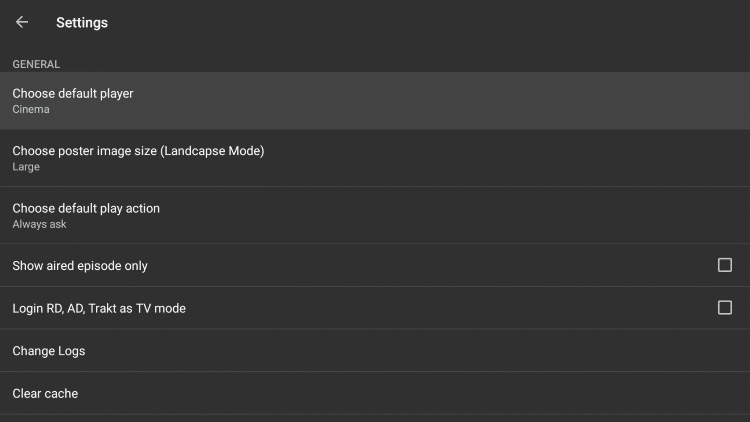Click empty top bar right of Settings
Screen dimensions: 750x422
tap(450, 22)
